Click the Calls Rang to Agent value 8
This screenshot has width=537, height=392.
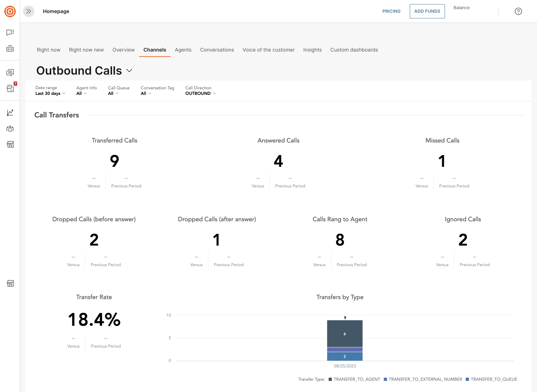click(340, 240)
